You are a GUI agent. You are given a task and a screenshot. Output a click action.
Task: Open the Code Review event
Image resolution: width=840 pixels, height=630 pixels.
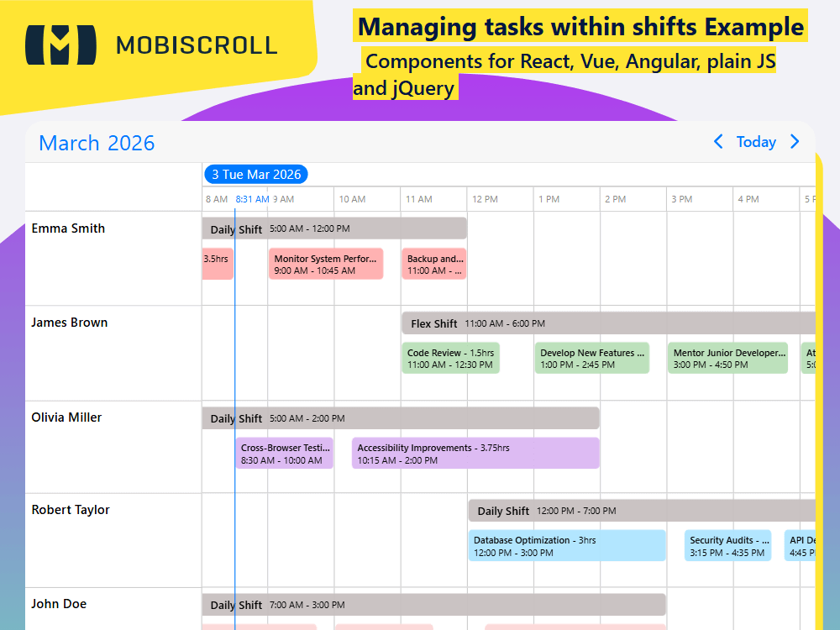click(450, 357)
